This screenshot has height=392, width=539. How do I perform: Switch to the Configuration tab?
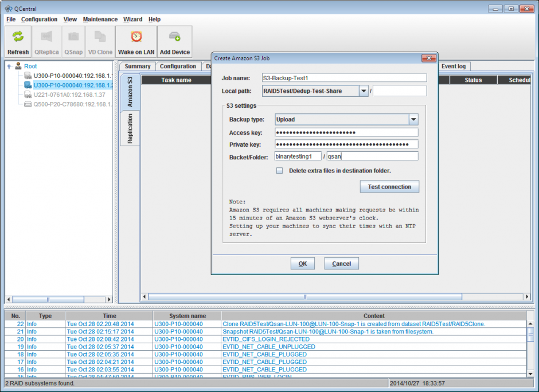178,66
